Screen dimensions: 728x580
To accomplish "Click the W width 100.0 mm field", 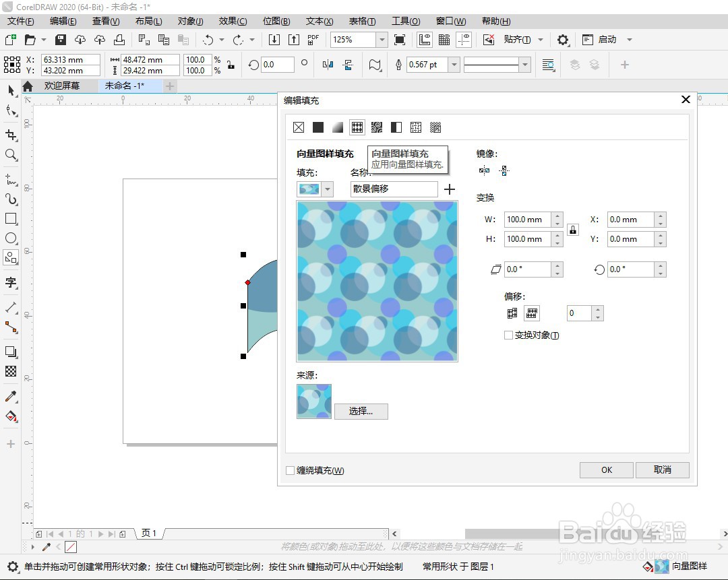I will 528,220.
